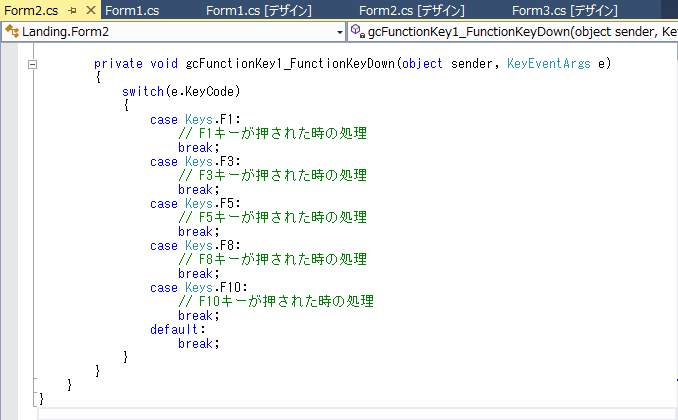Select the active Form2.cs tab
678x420 pixels.
point(31,10)
